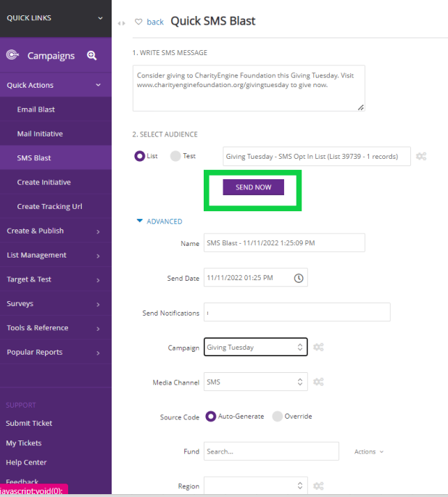448x497 pixels.
Task: Choose Override for Source Code
Action: [x=278, y=416]
